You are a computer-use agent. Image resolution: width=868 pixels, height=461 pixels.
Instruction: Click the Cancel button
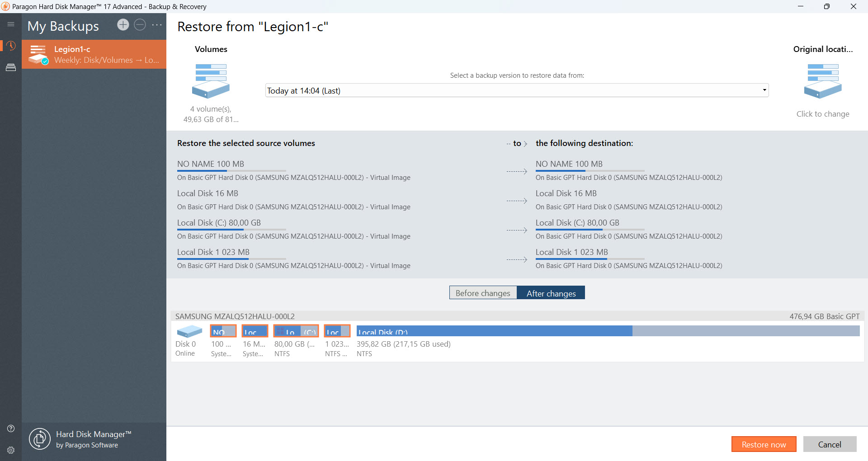pos(830,444)
